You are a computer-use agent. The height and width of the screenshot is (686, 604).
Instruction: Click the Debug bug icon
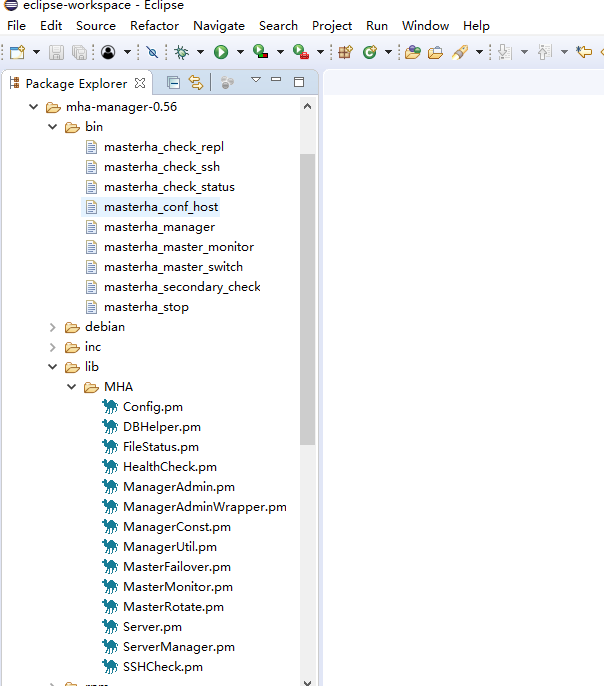(181, 52)
